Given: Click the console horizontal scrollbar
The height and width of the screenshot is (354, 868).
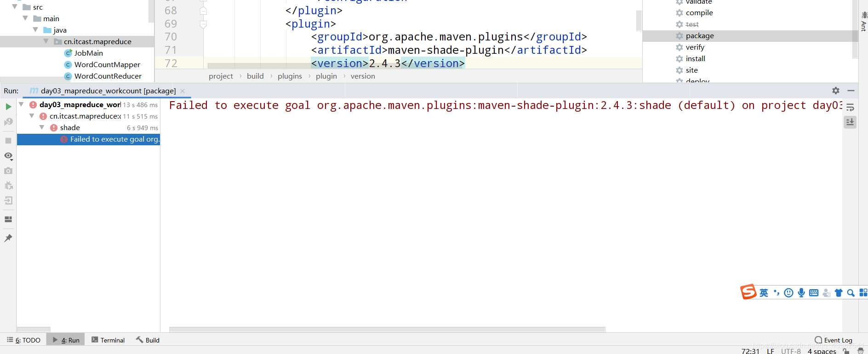Looking at the screenshot, I should pyautogui.click(x=387, y=329).
